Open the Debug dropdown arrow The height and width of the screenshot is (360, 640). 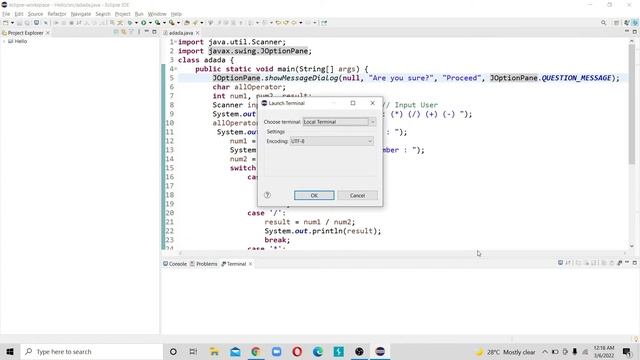click(136, 23)
